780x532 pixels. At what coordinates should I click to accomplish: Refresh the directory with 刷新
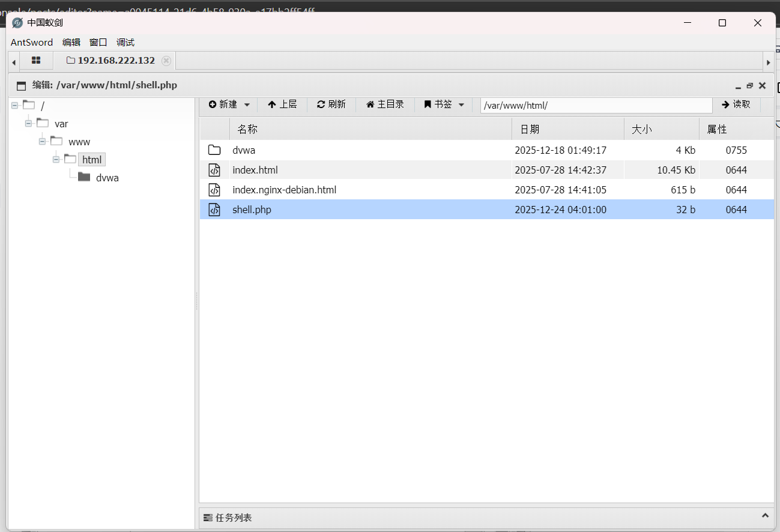(331, 104)
